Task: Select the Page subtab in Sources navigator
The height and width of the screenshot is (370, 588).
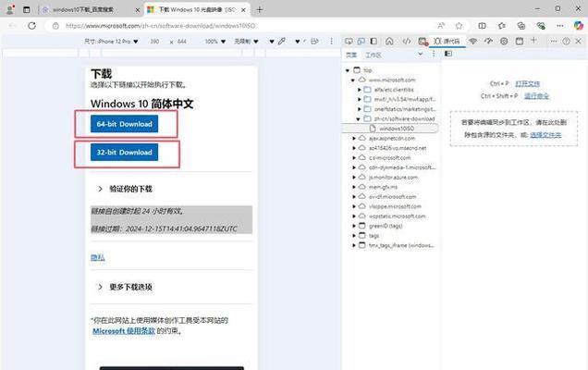Action: click(x=351, y=55)
